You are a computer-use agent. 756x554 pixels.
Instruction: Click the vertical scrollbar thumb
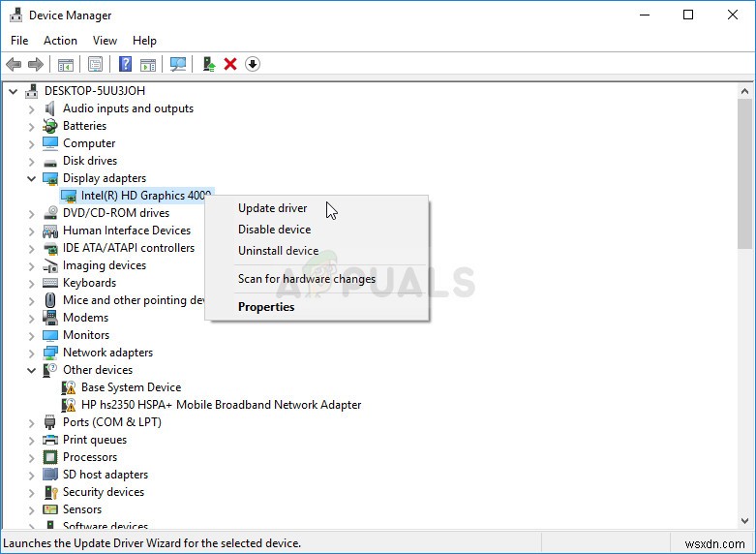tap(745, 173)
